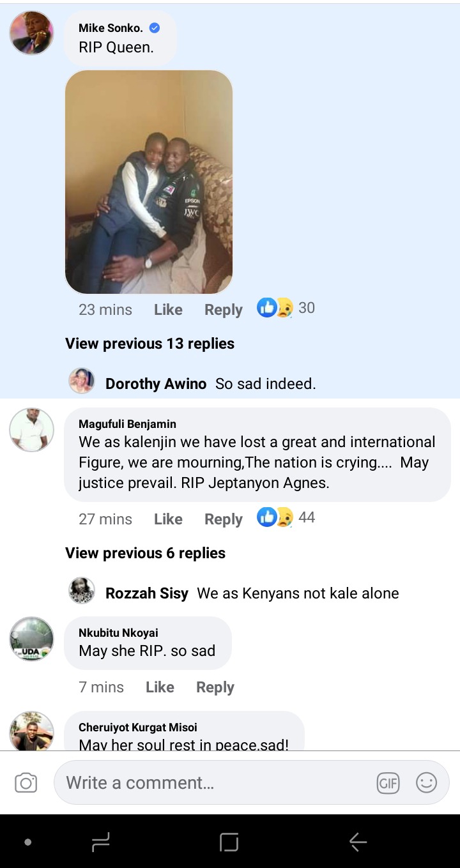View reactions on Mike Sonko's comment
Image resolution: width=460 pixels, height=868 pixels.
(x=286, y=308)
